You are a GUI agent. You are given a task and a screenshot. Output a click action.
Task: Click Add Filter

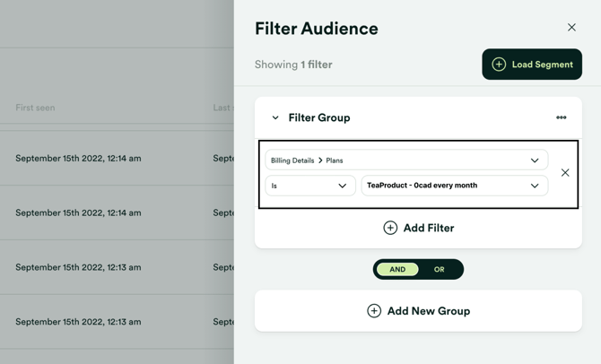[x=419, y=228]
